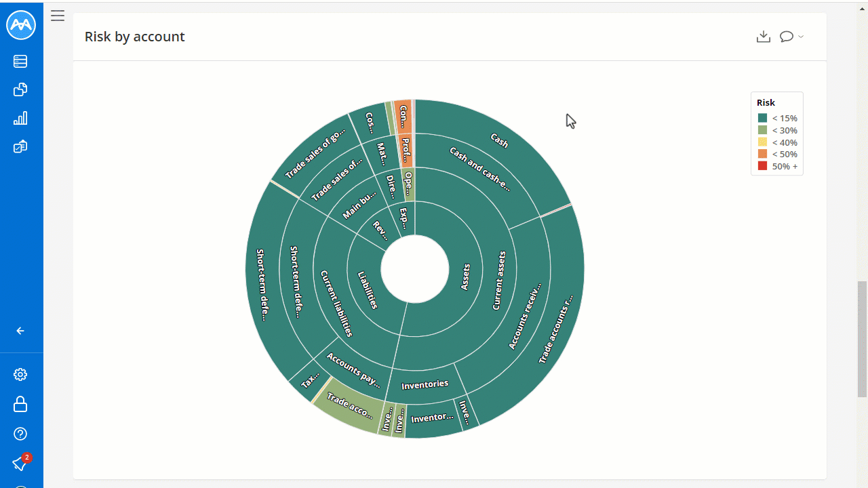This screenshot has height=488, width=868.
Task: Click the Inventories slice of the chart
Action: point(425,384)
